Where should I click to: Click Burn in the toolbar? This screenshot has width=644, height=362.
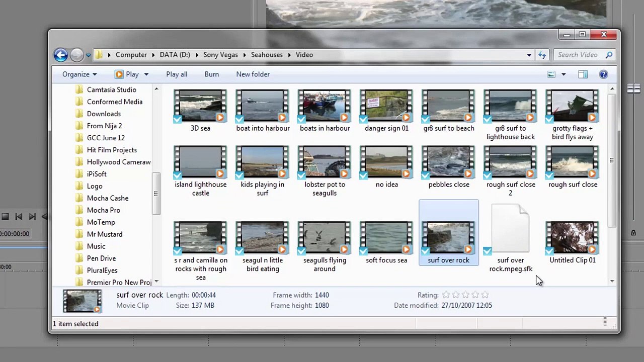[x=211, y=74]
